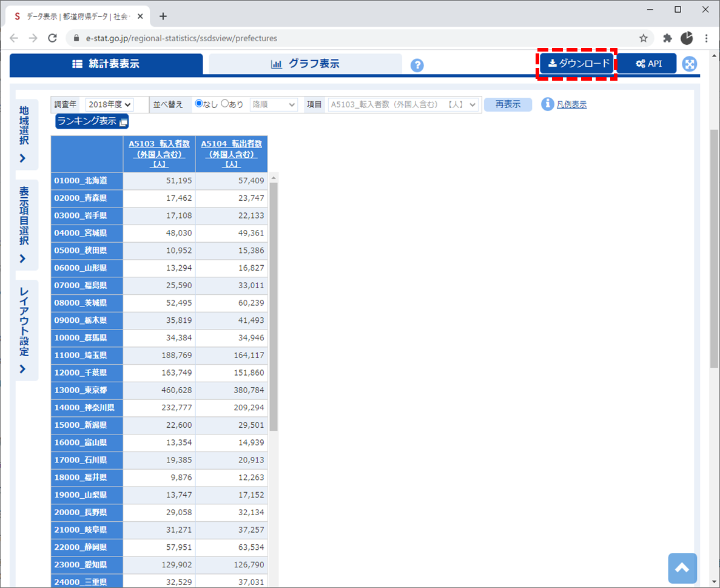Click the browser back arrow

point(14,38)
